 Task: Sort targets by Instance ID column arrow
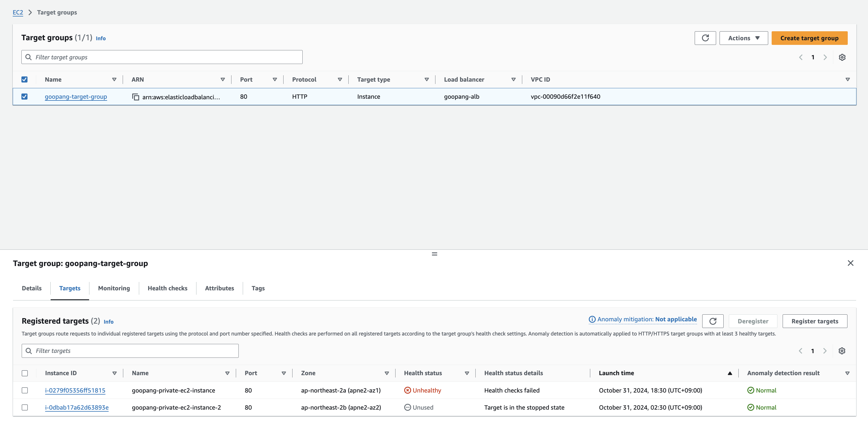pos(115,373)
